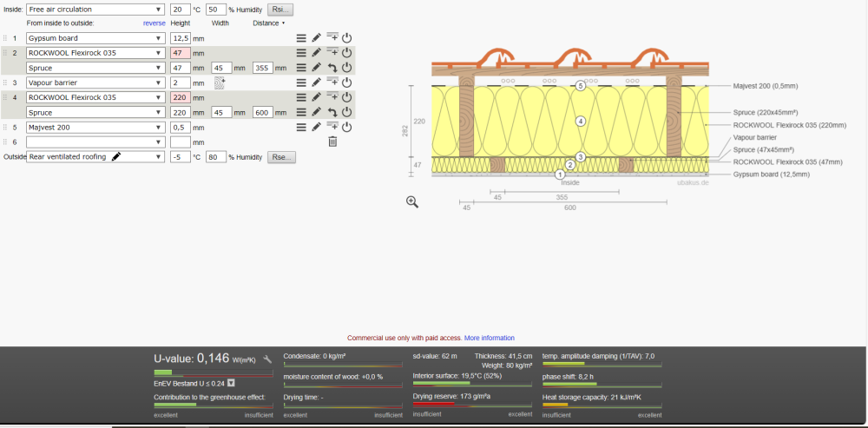Open menu for the 47 mm Spruce row

300,68
